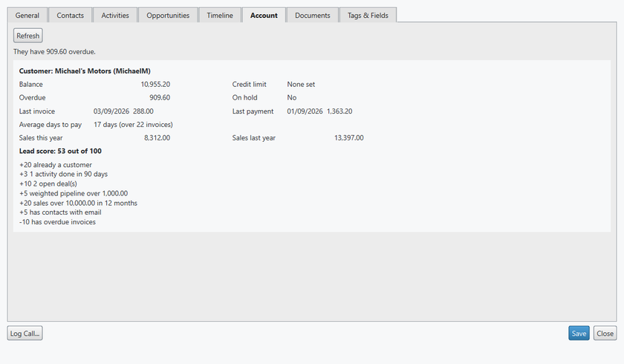Select last invoice date 03/09/2026

pyautogui.click(x=111, y=111)
